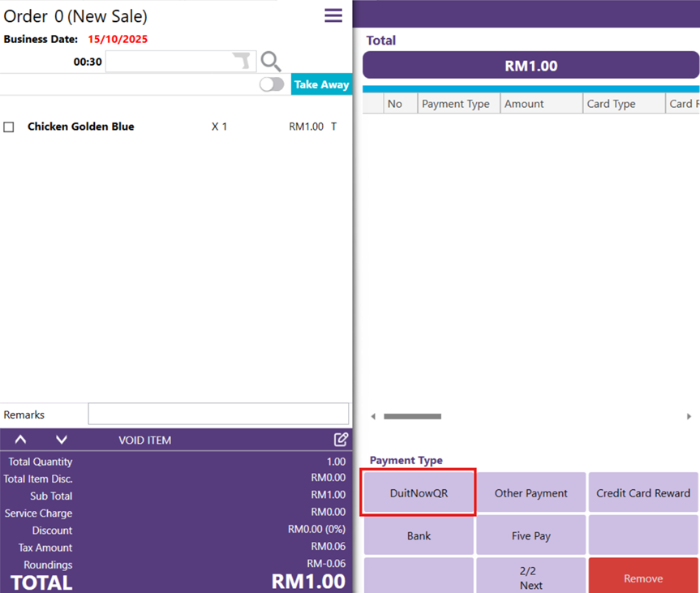The width and height of the screenshot is (700, 593).
Task: Select the Bank payment button
Action: pos(419,536)
